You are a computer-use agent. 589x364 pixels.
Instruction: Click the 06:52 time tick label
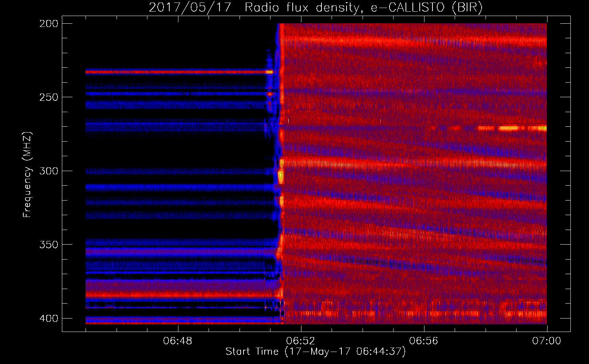click(301, 341)
